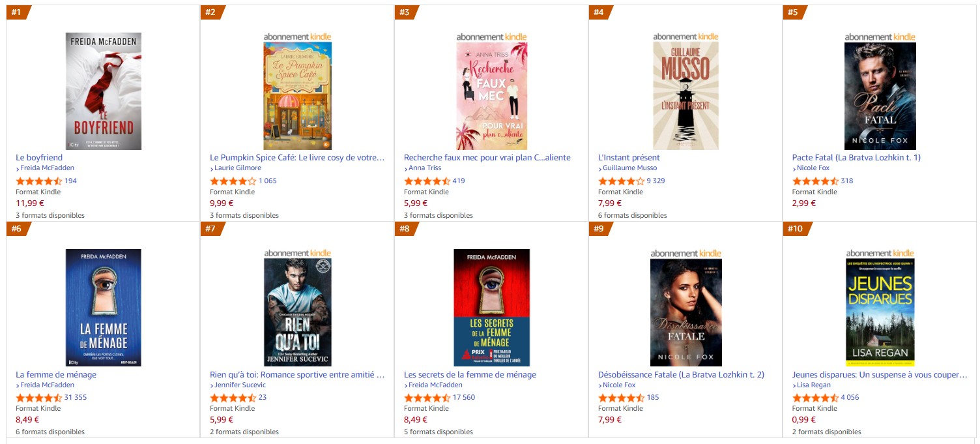980x444 pixels.
Task: Open the title link Désobéissance Fatale
Action: pos(681,375)
